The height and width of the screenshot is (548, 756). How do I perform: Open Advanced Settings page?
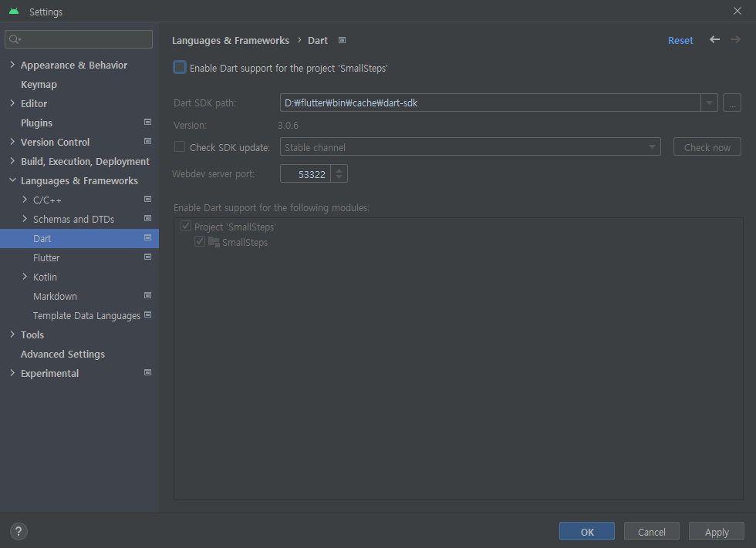point(62,354)
